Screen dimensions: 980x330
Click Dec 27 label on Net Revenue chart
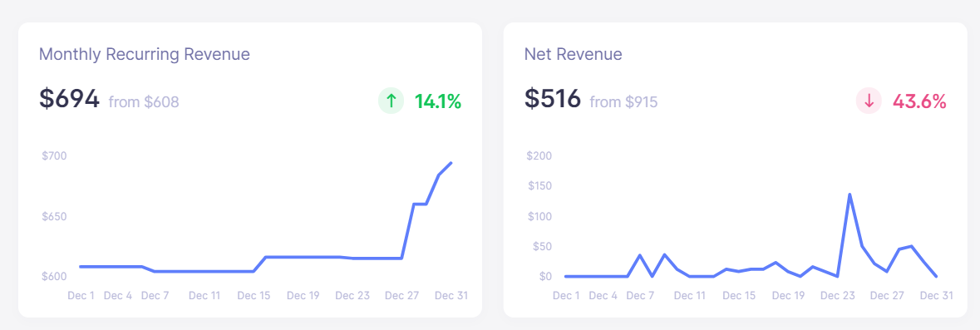[888, 295]
